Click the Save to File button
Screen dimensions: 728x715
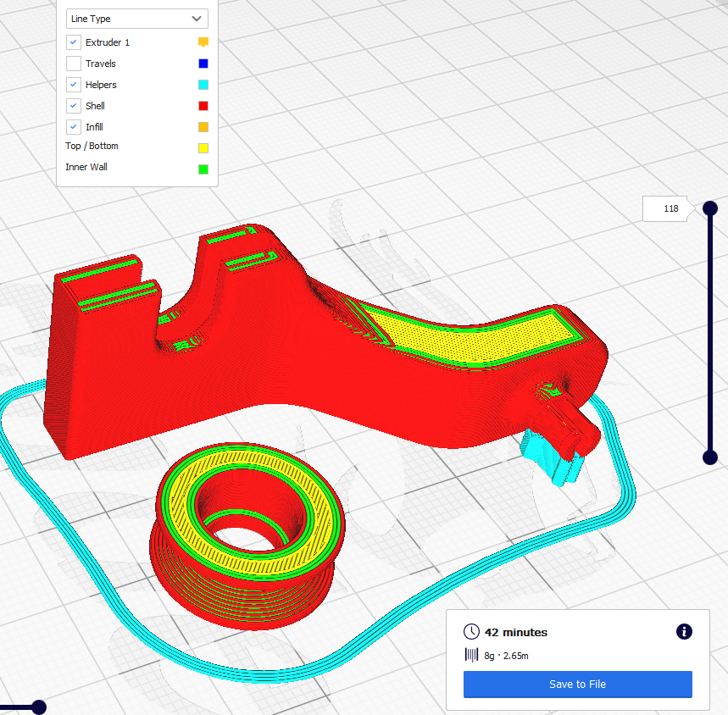pyautogui.click(x=578, y=684)
